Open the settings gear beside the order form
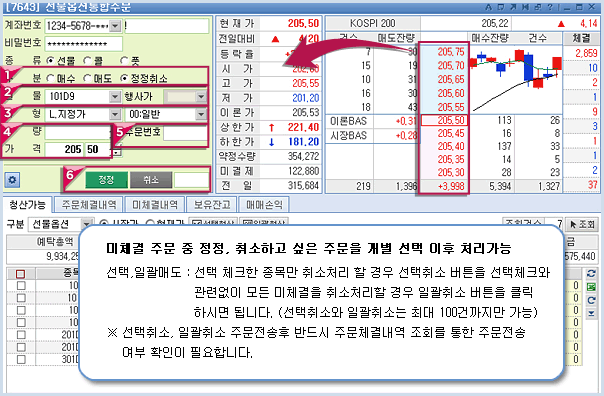The image size is (604, 396). coord(12,180)
